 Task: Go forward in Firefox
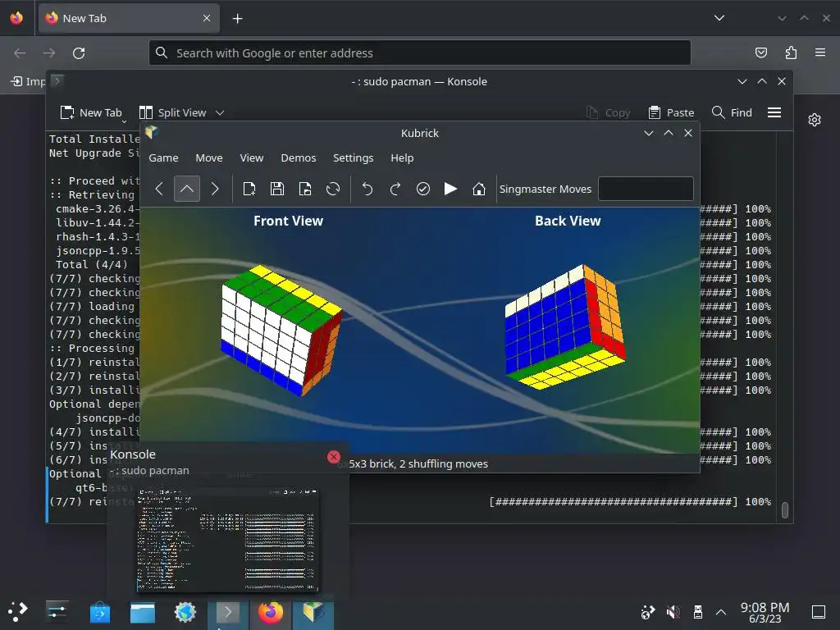coord(49,53)
